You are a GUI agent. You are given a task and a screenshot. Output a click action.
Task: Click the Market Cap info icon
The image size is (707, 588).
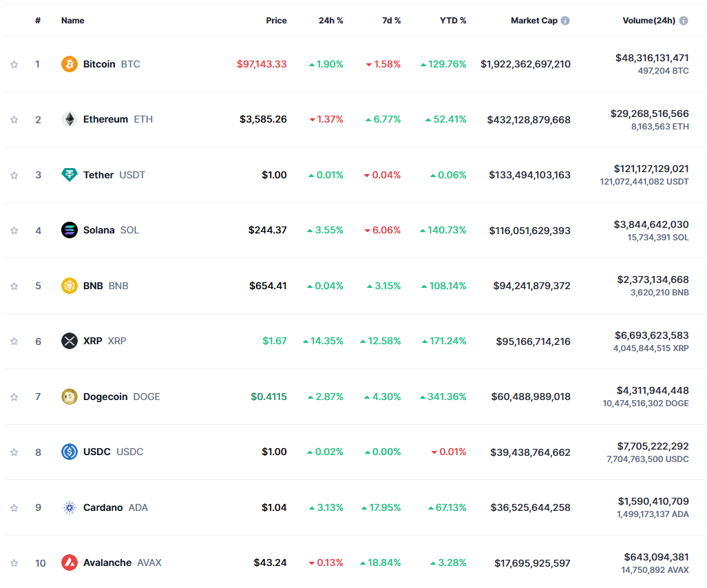(x=565, y=21)
